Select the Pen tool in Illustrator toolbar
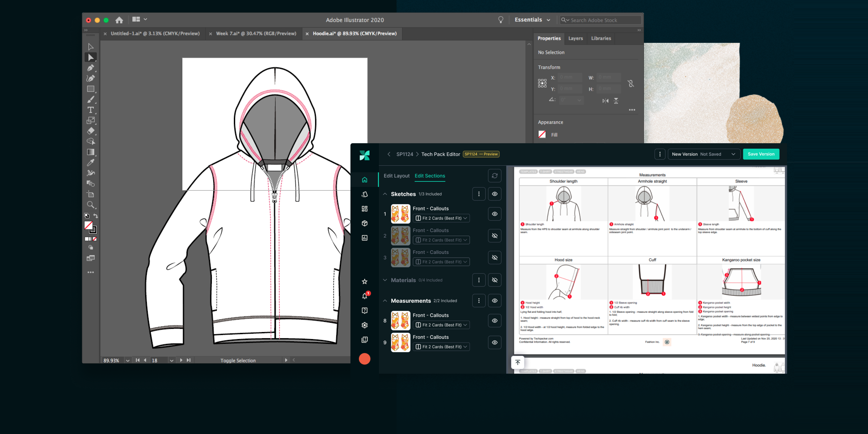868x434 pixels. 91,68
